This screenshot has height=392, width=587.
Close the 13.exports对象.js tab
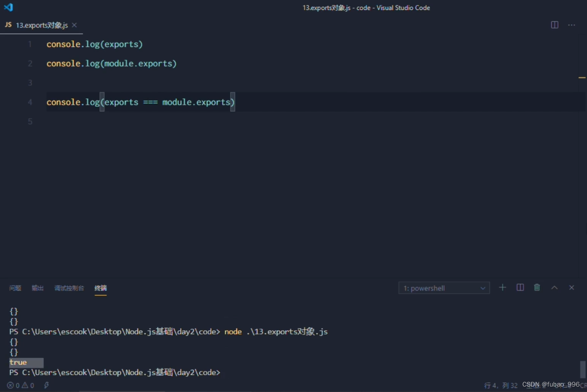pos(75,25)
